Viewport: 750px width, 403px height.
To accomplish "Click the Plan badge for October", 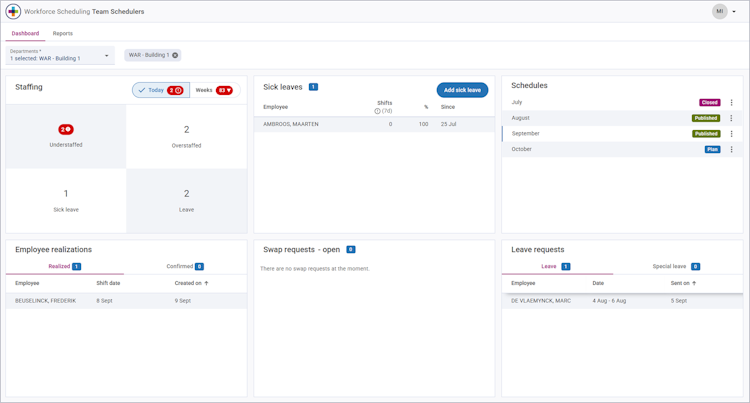I will tap(712, 150).
